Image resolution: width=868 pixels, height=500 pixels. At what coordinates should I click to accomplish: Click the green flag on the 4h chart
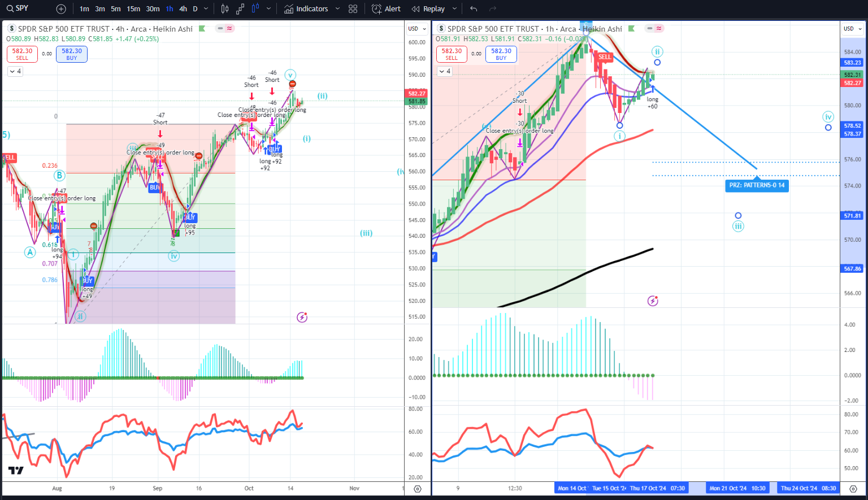pos(202,29)
